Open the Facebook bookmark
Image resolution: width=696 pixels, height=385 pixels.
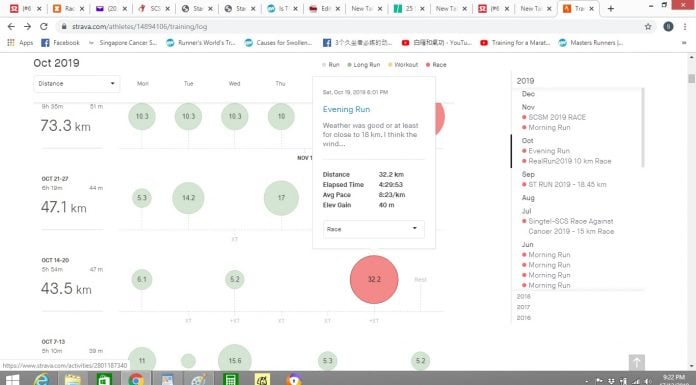[61, 43]
